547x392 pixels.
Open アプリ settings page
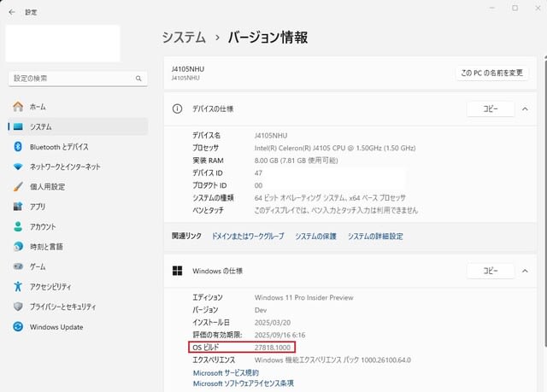(x=78, y=207)
